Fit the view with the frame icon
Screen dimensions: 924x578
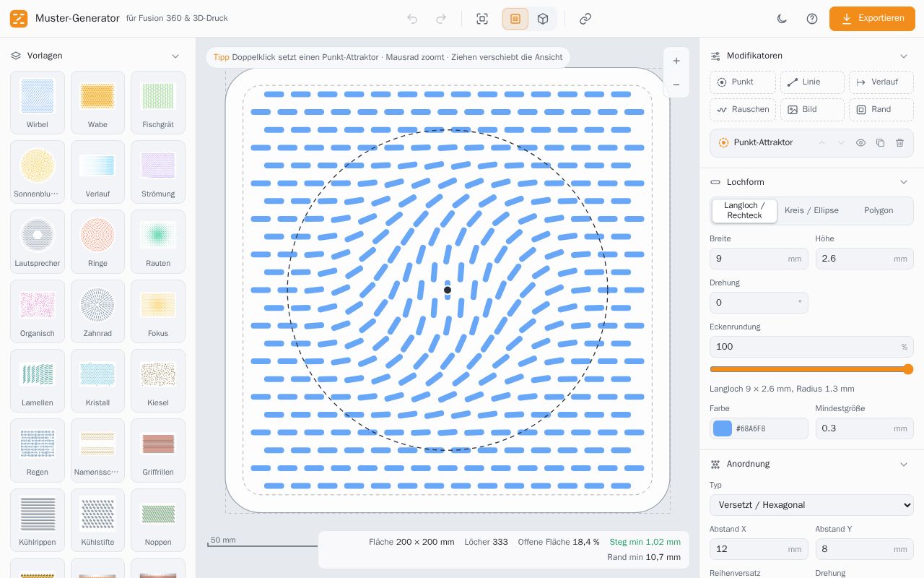[482, 19]
